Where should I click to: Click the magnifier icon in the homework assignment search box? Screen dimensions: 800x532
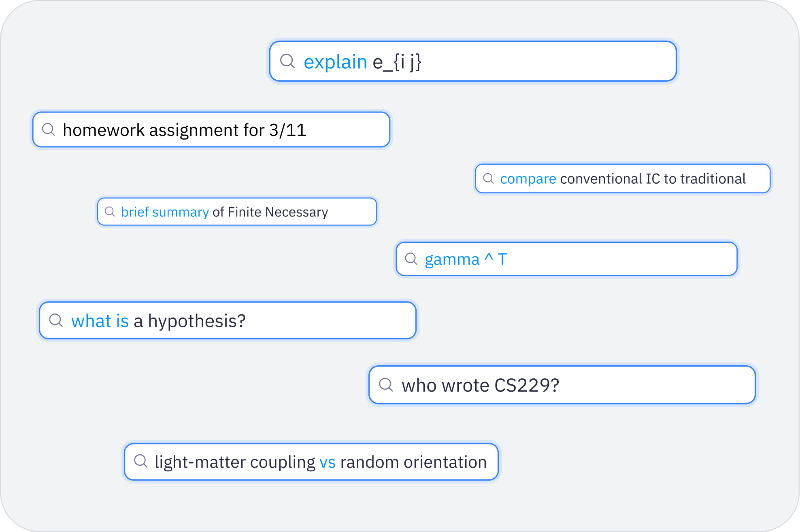[49, 129]
